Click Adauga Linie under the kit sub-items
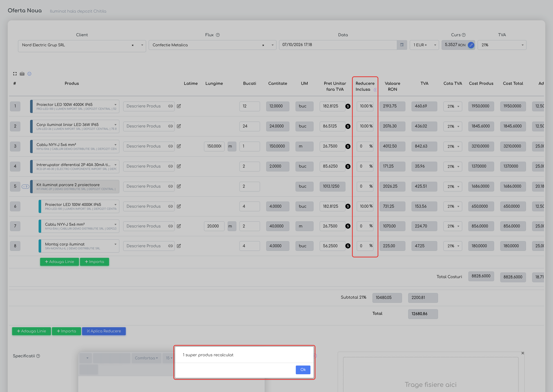The width and height of the screenshot is (553, 392). coord(59,262)
